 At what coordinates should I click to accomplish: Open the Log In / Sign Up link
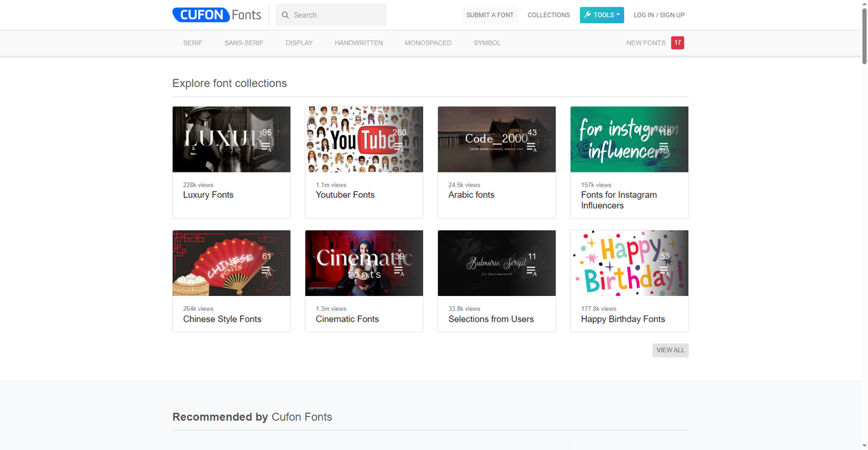[658, 15]
